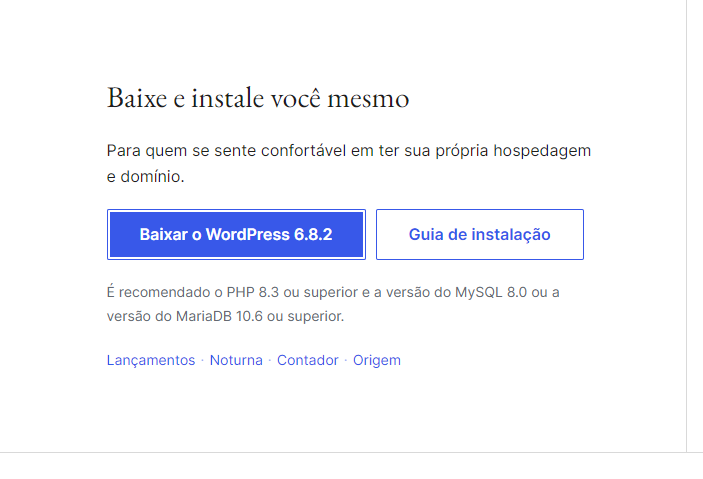Click the heading Baixe e instale você mesmo
The image size is (703, 479).
point(258,98)
